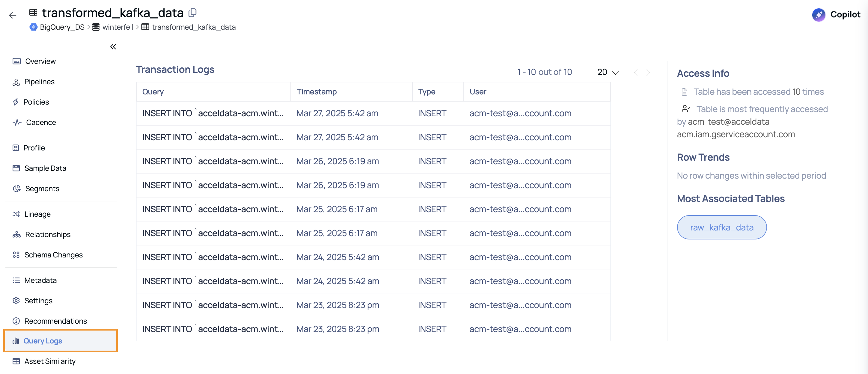Click the winterfell breadcrumb link
This screenshot has height=374, width=868.
(x=118, y=27)
